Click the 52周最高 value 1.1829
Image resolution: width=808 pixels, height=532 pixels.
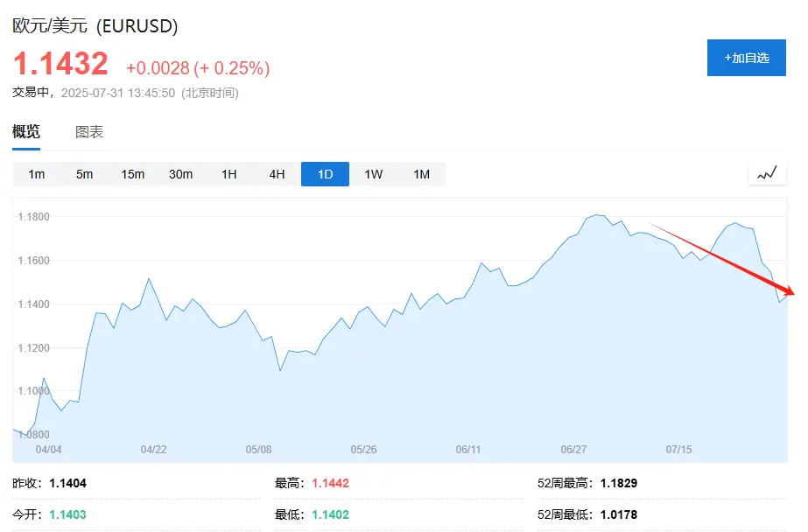click(619, 483)
